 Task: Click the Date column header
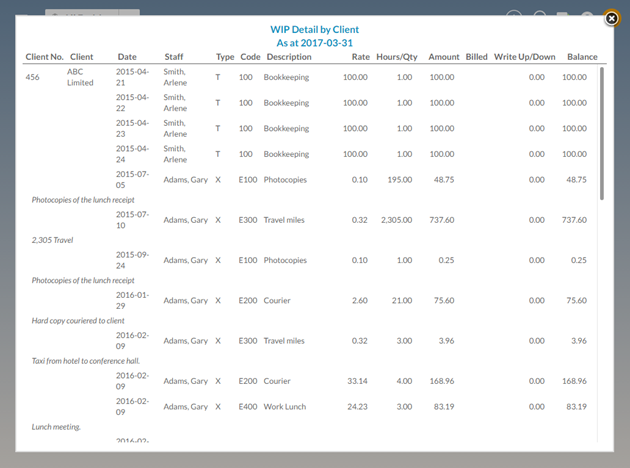(x=127, y=57)
